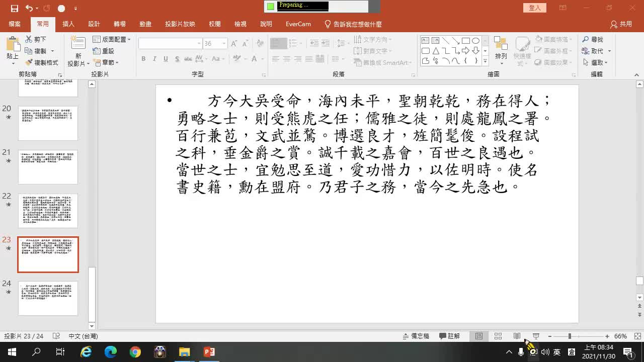The image size is (644, 362).
Task: Select slide 24 thumbnail
Action: pos(48,298)
